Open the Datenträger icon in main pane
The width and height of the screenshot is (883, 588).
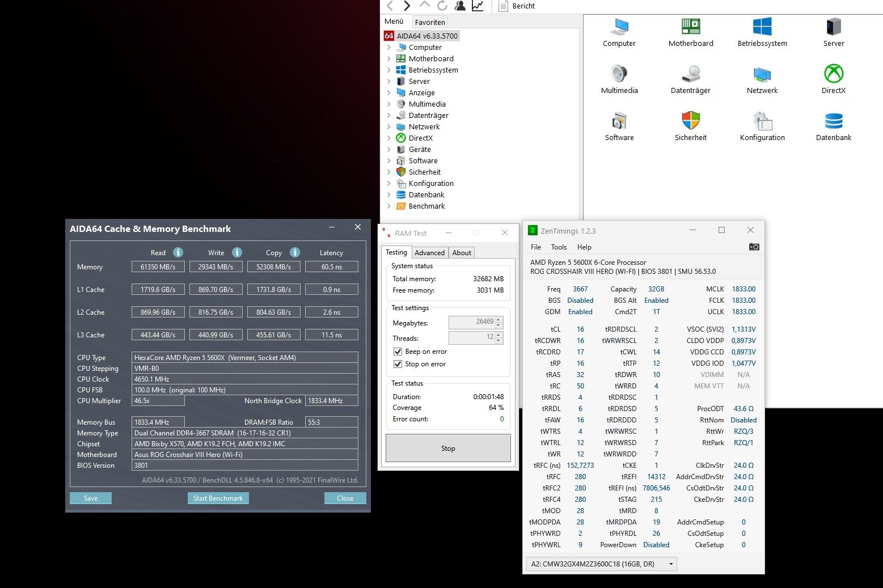click(691, 74)
